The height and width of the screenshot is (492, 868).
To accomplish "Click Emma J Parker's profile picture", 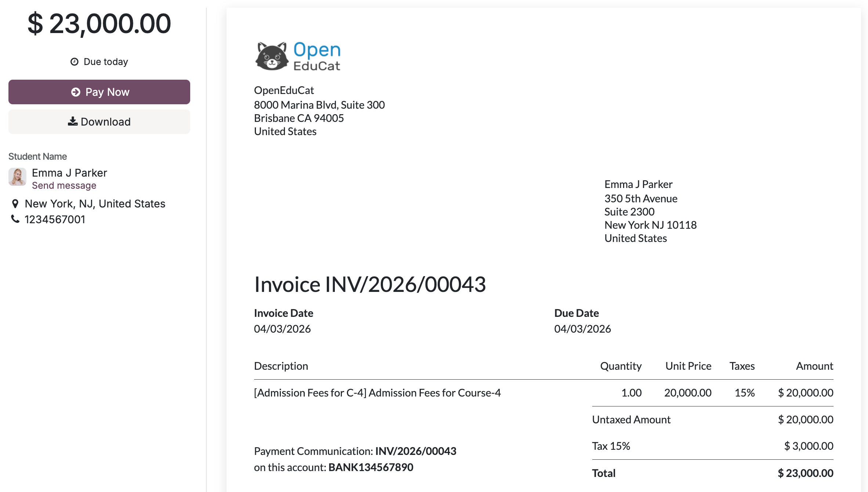I will (18, 177).
